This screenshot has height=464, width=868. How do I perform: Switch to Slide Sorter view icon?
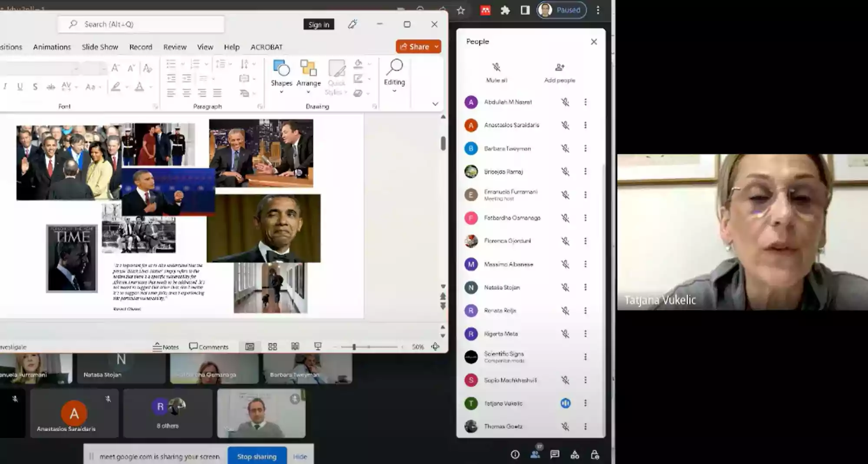273,346
